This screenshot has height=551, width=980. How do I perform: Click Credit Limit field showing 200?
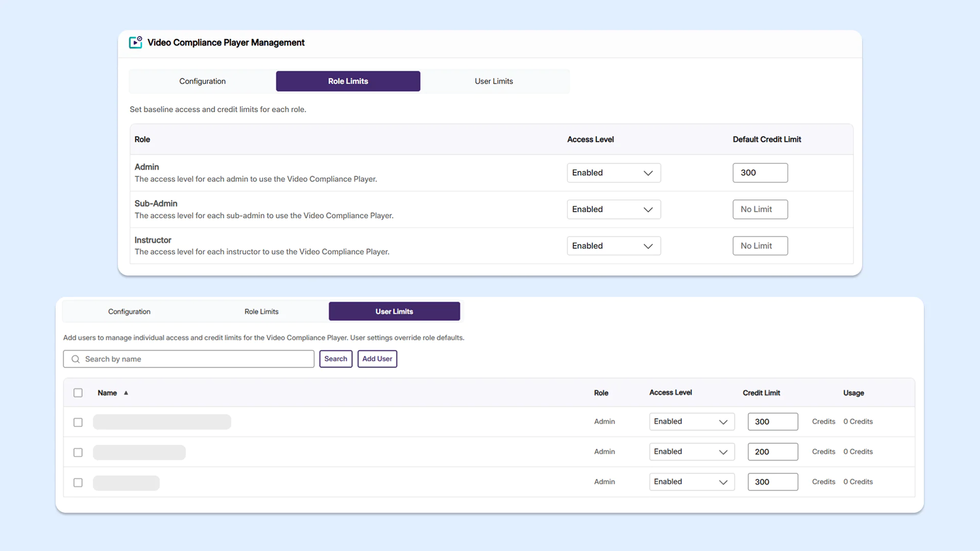point(773,452)
